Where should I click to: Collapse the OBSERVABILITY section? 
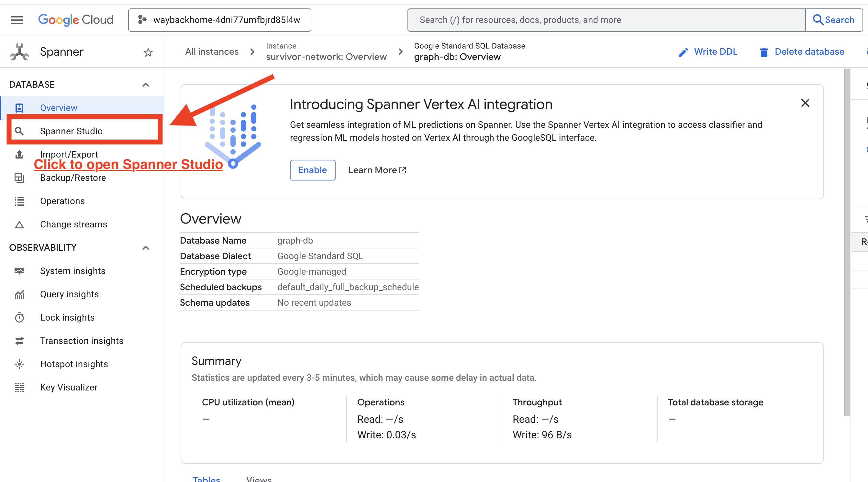pos(146,248)
